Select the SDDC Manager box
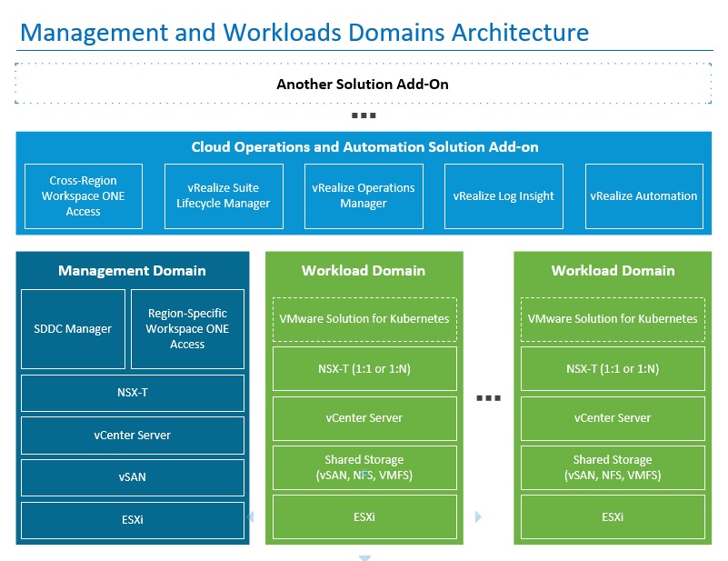The height and width of the screenshot is (561, 728). 73,329
